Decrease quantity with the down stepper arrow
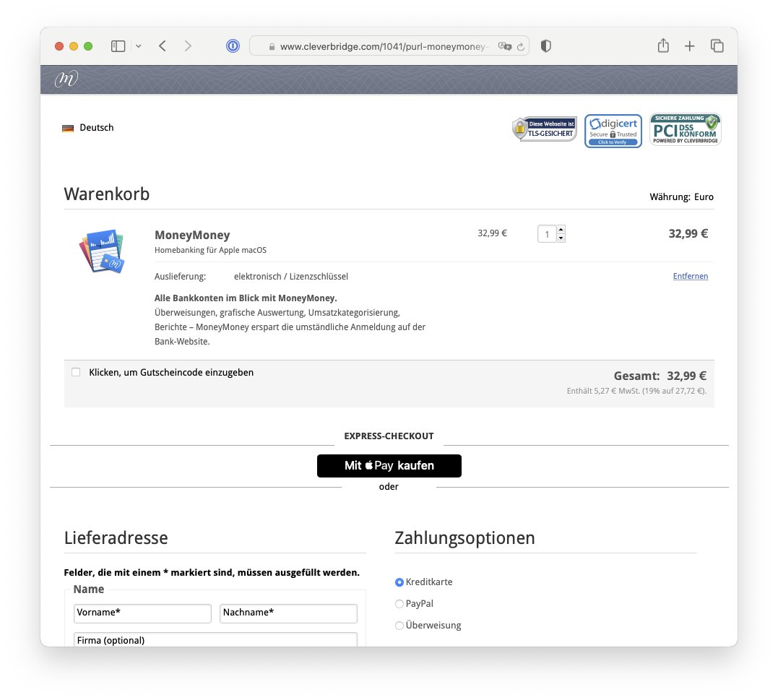Viewport: 778px width, 700px height. click(561, 238)
